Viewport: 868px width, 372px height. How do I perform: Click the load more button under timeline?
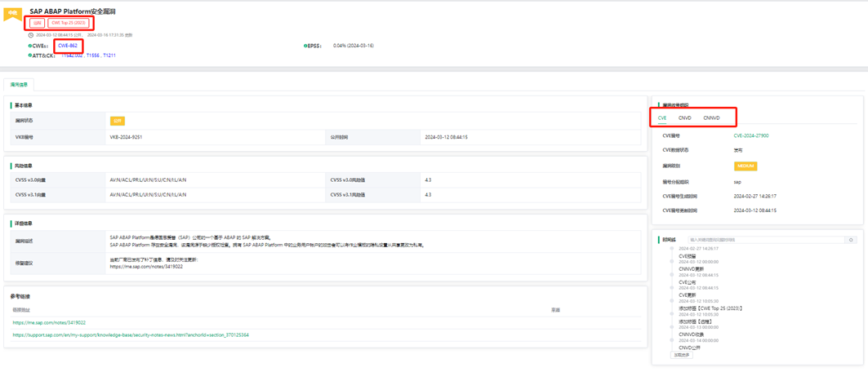[x=682, y=355]
